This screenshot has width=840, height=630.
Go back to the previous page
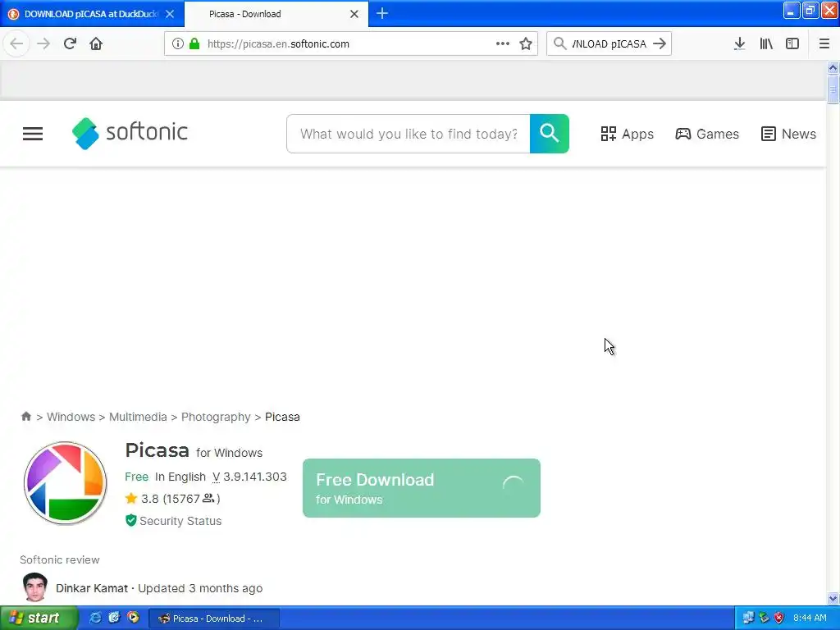[16, 43]
